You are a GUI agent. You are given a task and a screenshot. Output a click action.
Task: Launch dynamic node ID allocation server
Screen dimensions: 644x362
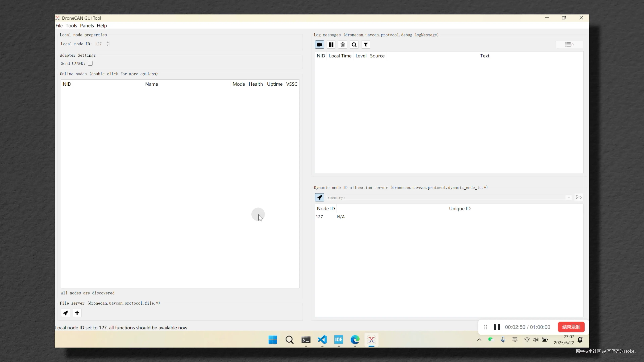pyautogui.click(x=319, y=198)
